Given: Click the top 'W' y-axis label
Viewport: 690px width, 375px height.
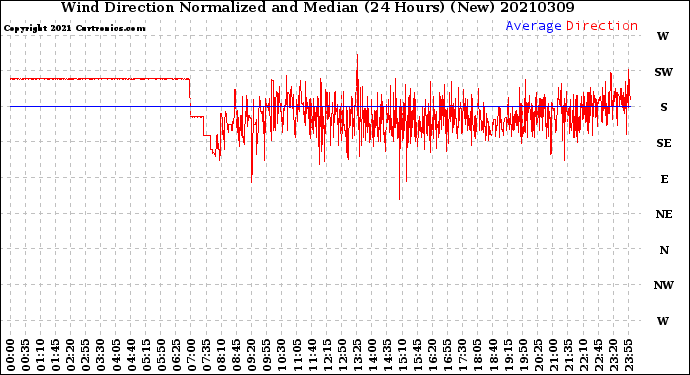Looking at the screenshot, I should [x=663, y=36].
